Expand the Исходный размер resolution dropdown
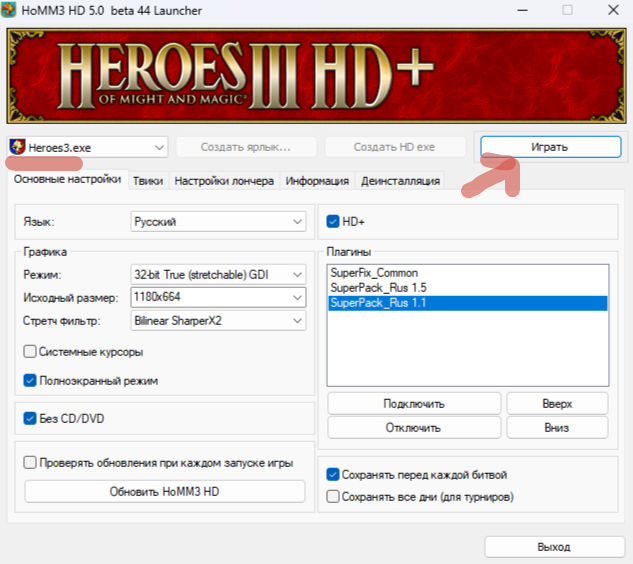 (218, 298)
